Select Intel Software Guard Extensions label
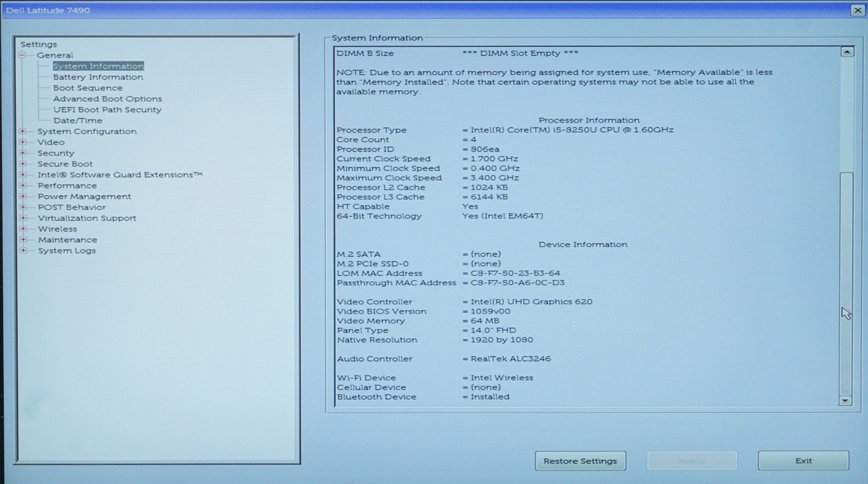This screenshot has width=868, height=484. click(x=120, y=175)
